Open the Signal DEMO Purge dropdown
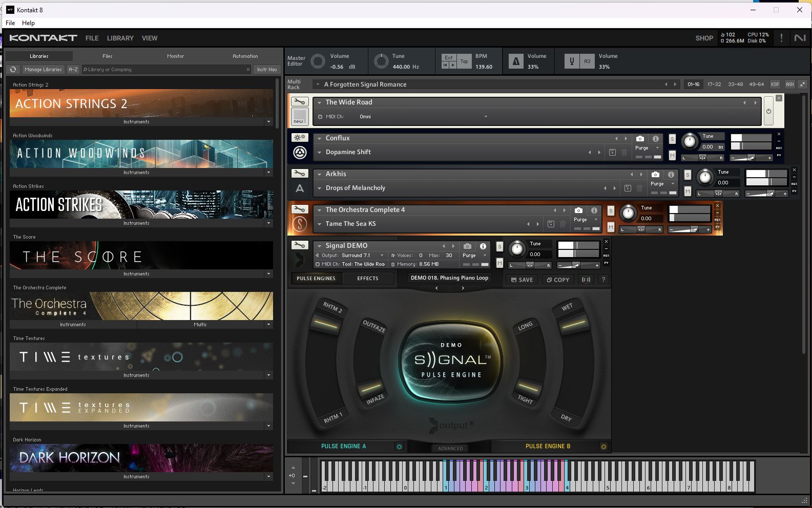812x508 pixels. (x=485, y=256)
